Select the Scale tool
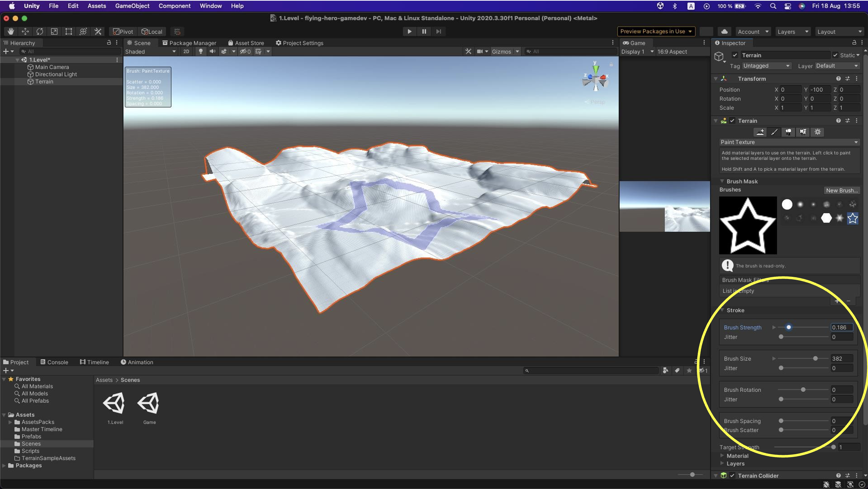The image size is (868, 489). point(54,31)
